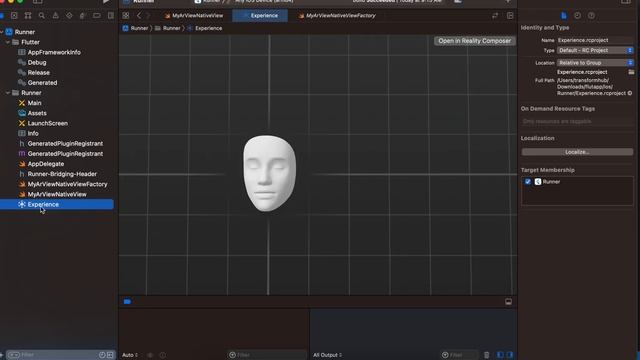Click Runner folder in the breadcrumb
This screenshot has height=360, width=640.
(168, 28)
